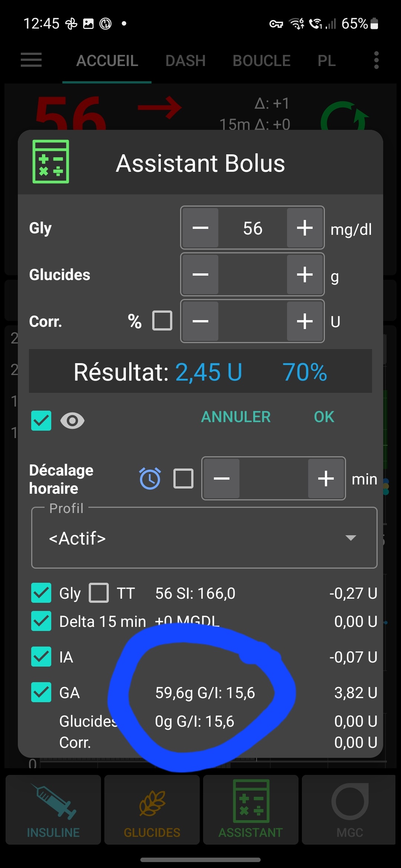Tap the empty Glucides input field
The height and width of the screenshot is (868, 401).
point(252,274)
